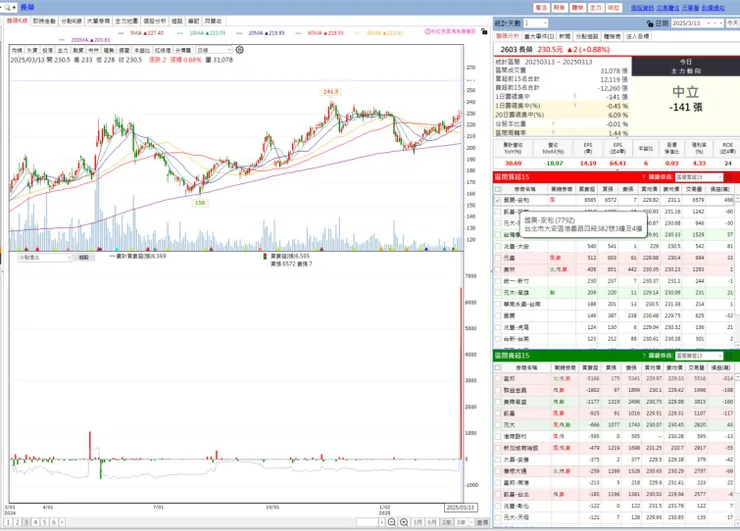Click the 2025/03/13 date marker on axis
Viewport: 740px width, 531px height.
(x=461, y=507)
